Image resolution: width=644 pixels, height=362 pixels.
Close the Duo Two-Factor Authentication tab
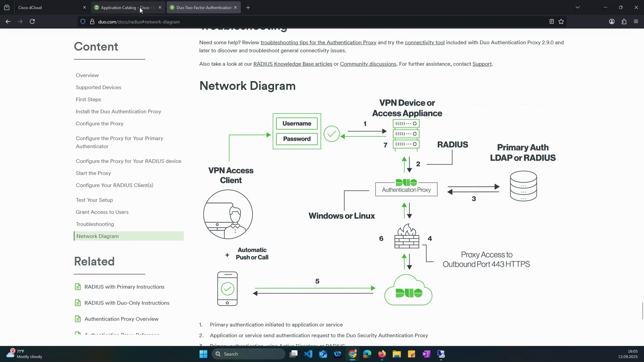click(x=235, y=7)
